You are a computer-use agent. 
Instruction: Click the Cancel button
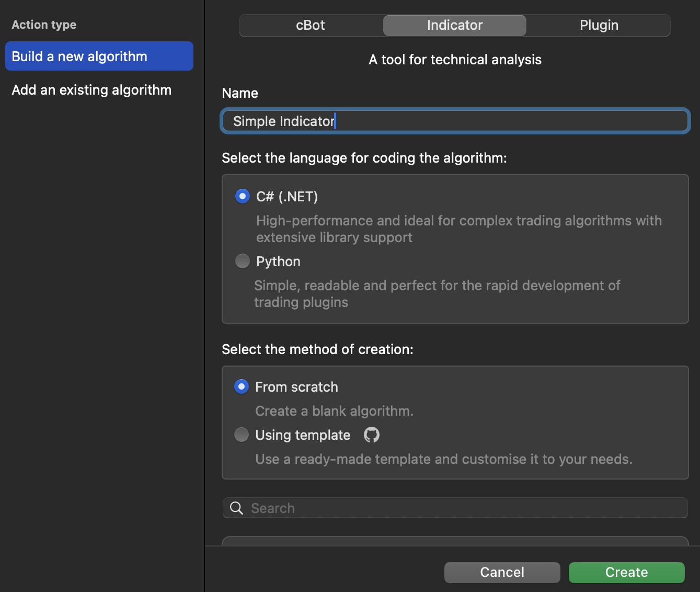pos(502,572)
